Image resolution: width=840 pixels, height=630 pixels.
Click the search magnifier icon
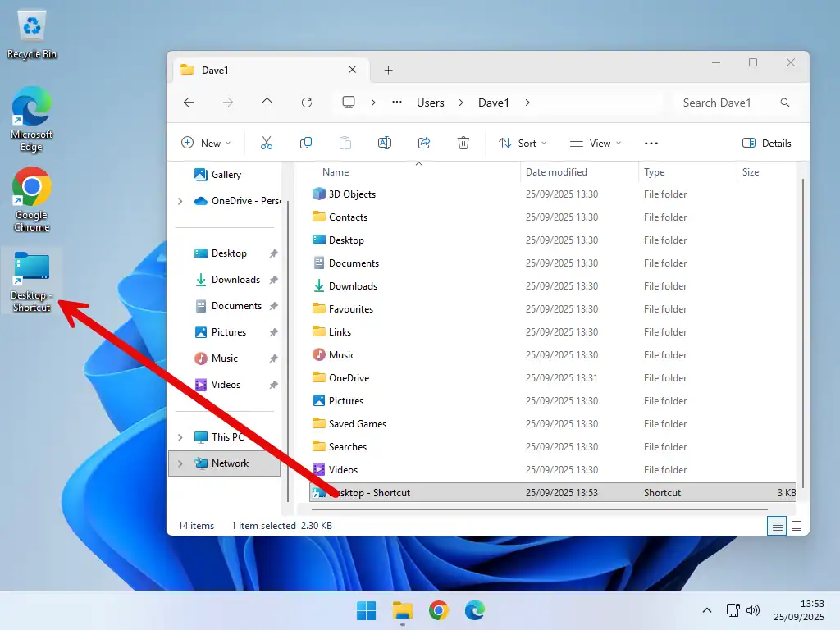tap(785, 103)
